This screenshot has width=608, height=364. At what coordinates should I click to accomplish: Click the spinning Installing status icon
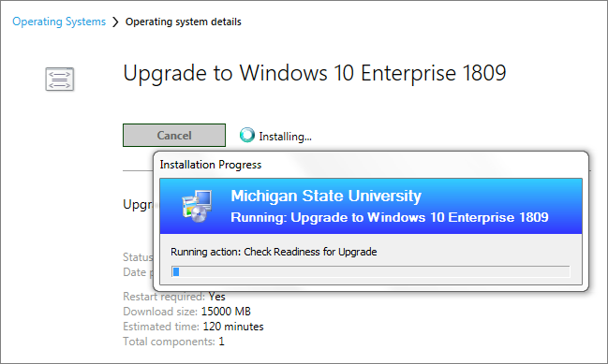pos(247,135)
